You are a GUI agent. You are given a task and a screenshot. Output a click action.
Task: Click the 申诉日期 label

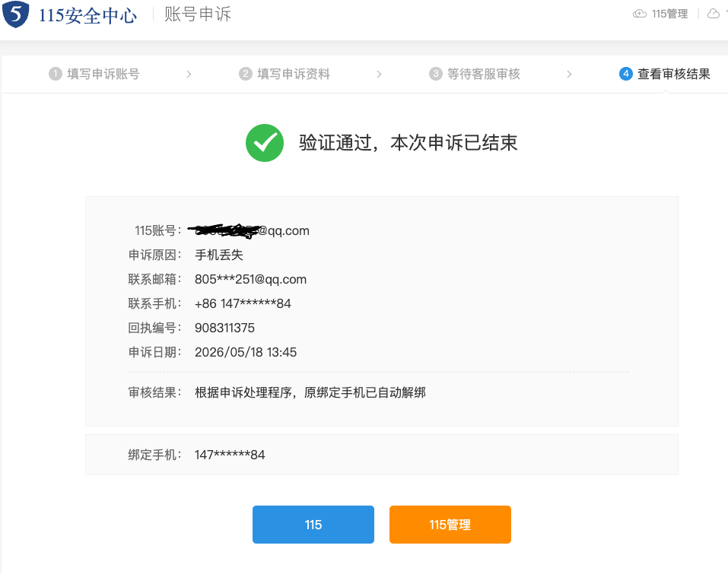click(x=155, y=352)
